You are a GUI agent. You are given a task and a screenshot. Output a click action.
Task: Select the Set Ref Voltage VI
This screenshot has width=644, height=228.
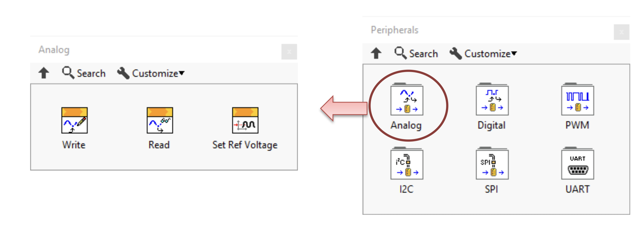pyautogui.click(x=245, y=120)
